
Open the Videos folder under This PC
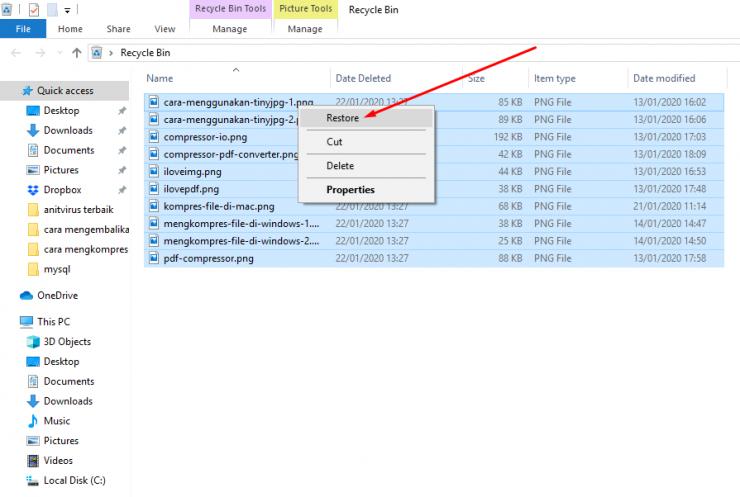click(x=58, y=461)
